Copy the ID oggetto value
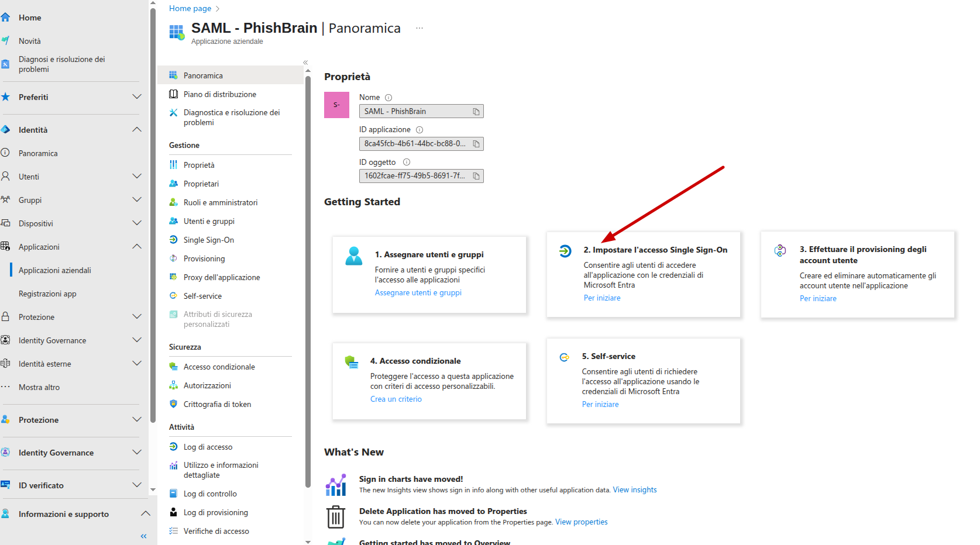 [x=476, y=176]
